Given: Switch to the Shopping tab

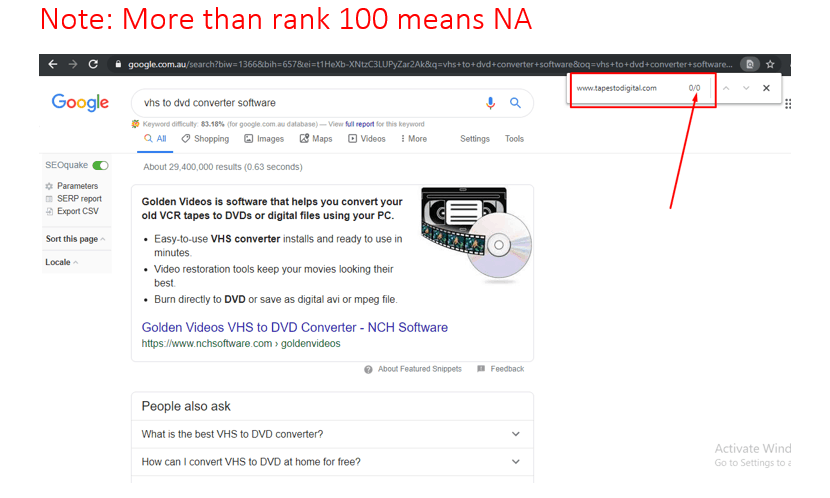Looking at the screenshot, I should (x=205, y=139).
